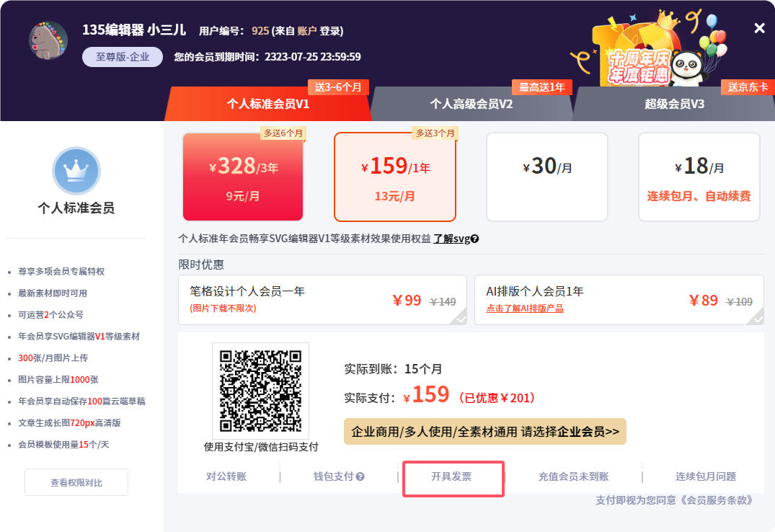The height and width of the screenshot is (532, 775).
Task: Toggle the AI排版个人会员1年 add-on offer
Action: [619, 300]
